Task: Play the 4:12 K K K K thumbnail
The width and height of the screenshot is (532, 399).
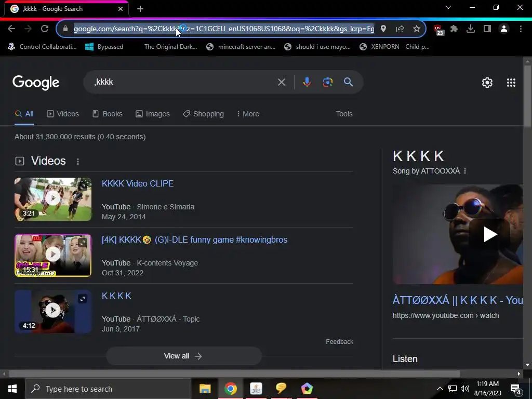Action: tap(53, 311)
